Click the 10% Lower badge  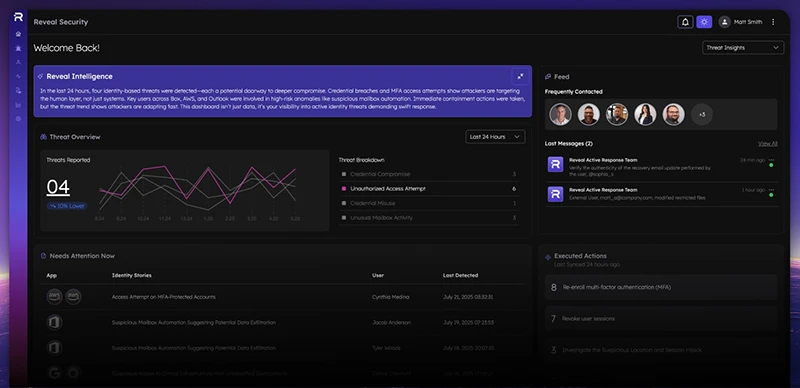(x=67, y=206)
